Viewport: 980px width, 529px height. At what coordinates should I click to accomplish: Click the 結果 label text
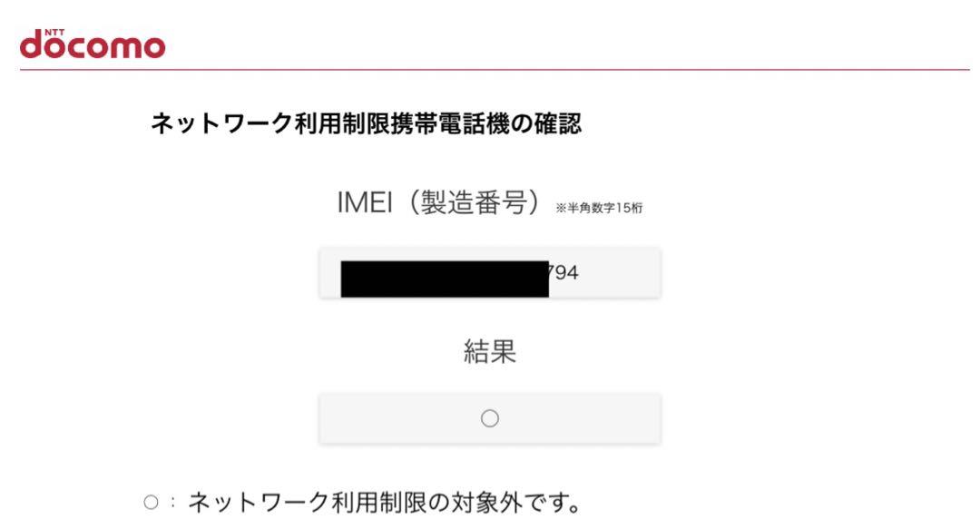click(x=490, y=351)
